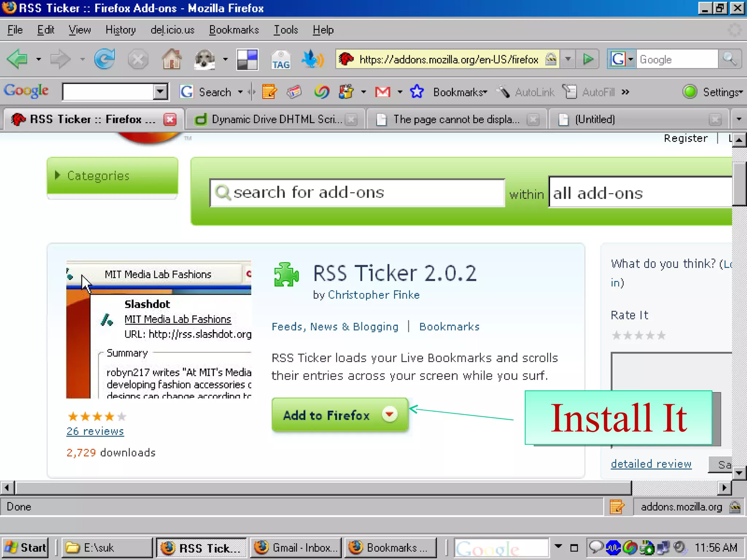Click the notepad icon in the status bar
Viewport: 747px width, 560px height.
(x=617, y=507)
